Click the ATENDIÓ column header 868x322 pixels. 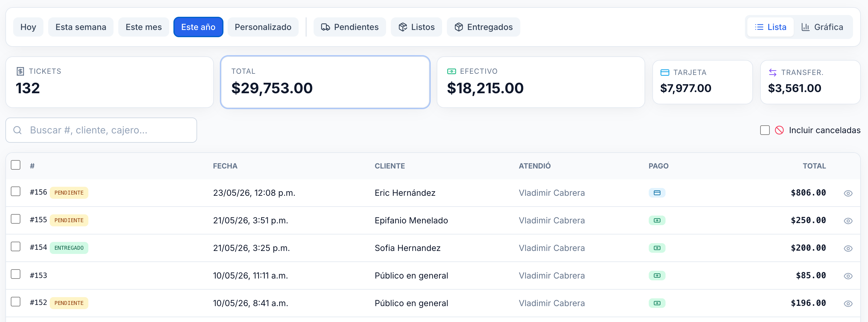534,166
